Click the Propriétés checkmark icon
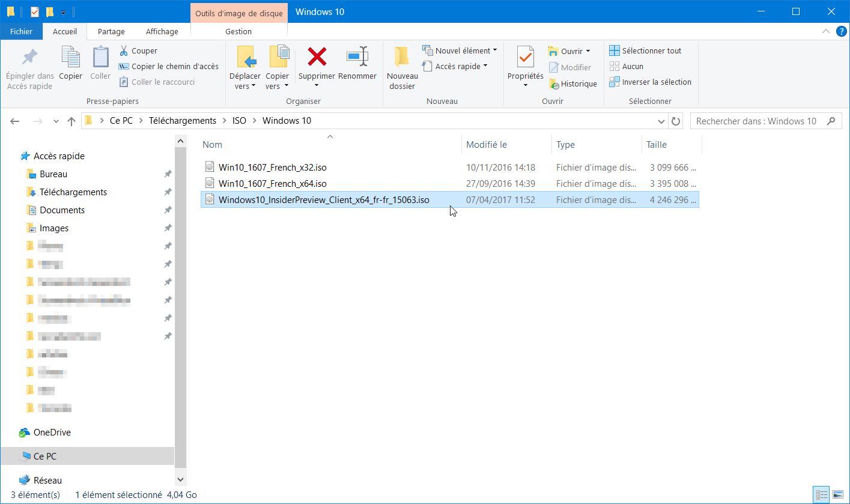 526,57
